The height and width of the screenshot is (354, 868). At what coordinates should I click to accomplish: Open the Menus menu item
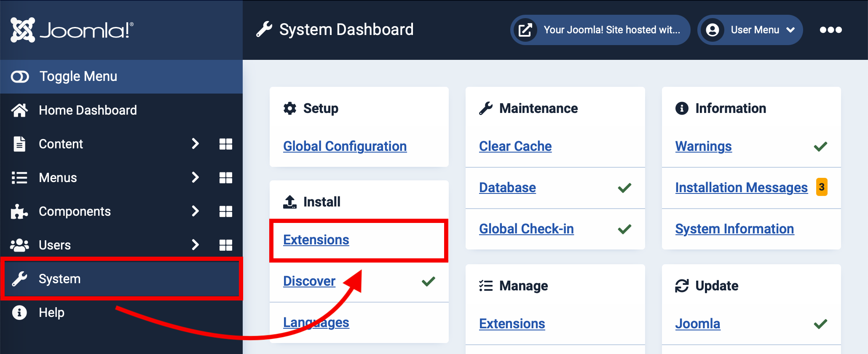(58, 177)
